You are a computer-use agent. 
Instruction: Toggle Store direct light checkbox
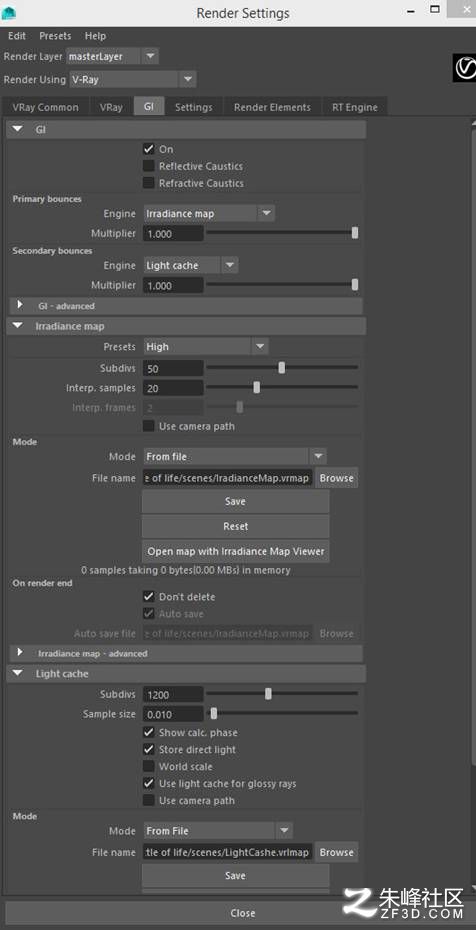pos(149,750)
